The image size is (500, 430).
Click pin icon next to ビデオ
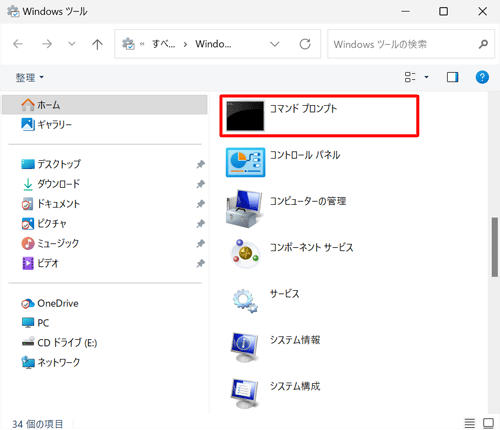[200, 263]
